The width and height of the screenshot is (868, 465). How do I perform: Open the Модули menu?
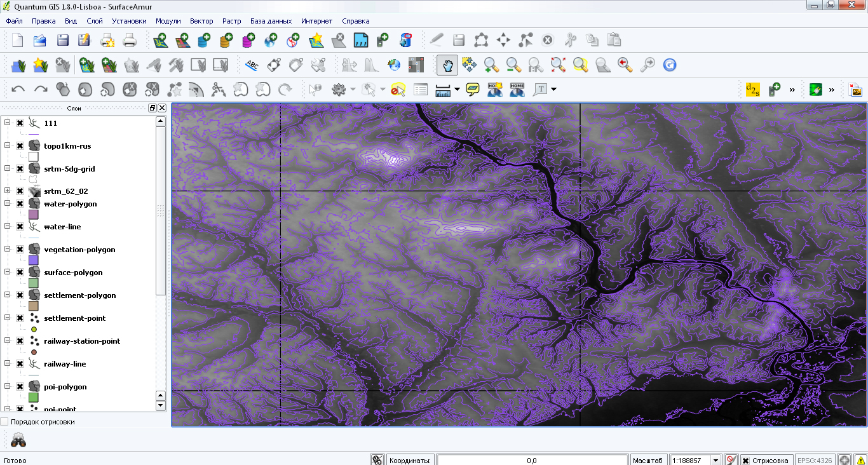[x=168, y=21]
